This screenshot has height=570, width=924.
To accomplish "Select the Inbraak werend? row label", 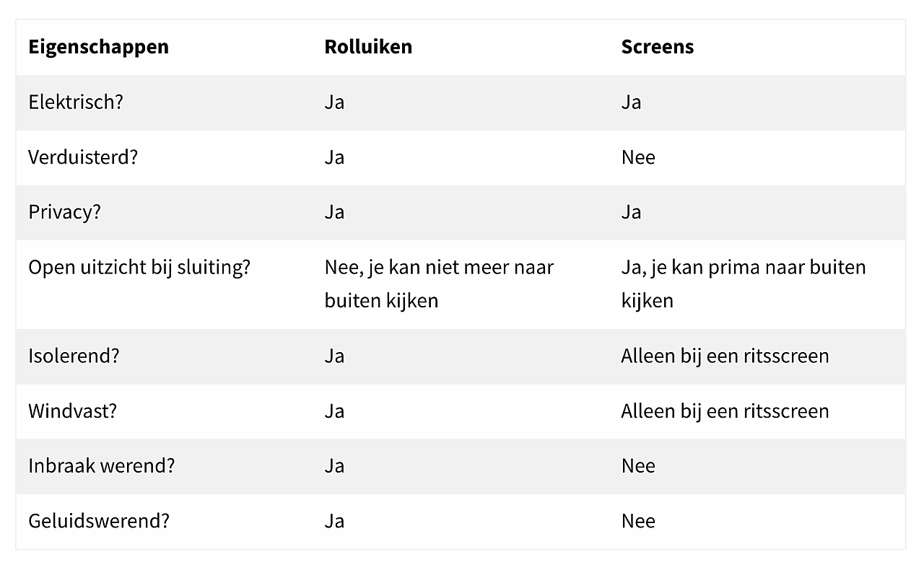I will click(102, 466).
